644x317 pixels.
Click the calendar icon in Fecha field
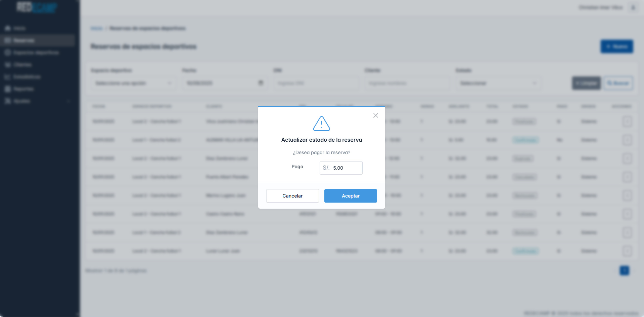260,83
